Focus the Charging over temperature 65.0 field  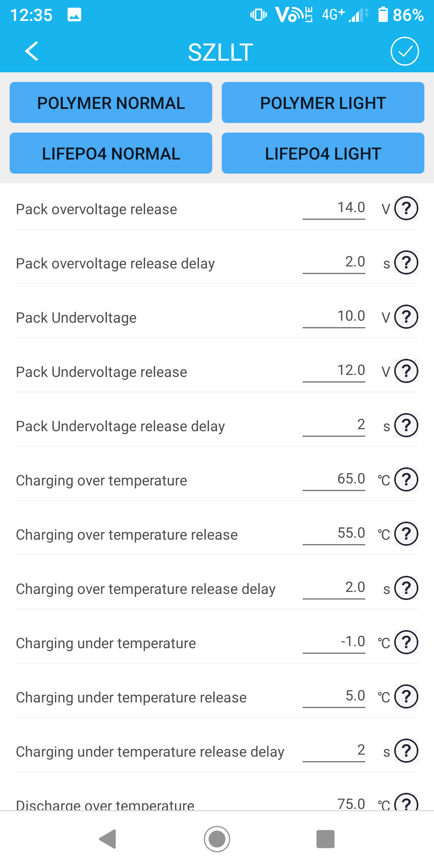[334, 479]
